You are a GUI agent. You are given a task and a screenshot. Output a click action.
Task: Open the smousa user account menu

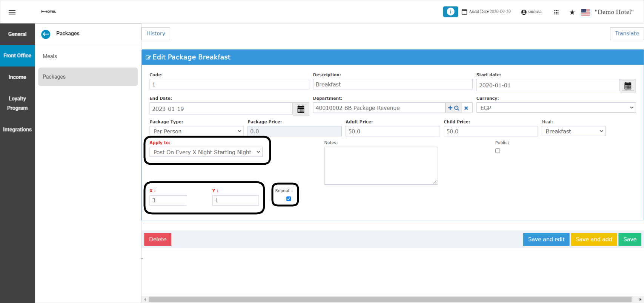531,12
